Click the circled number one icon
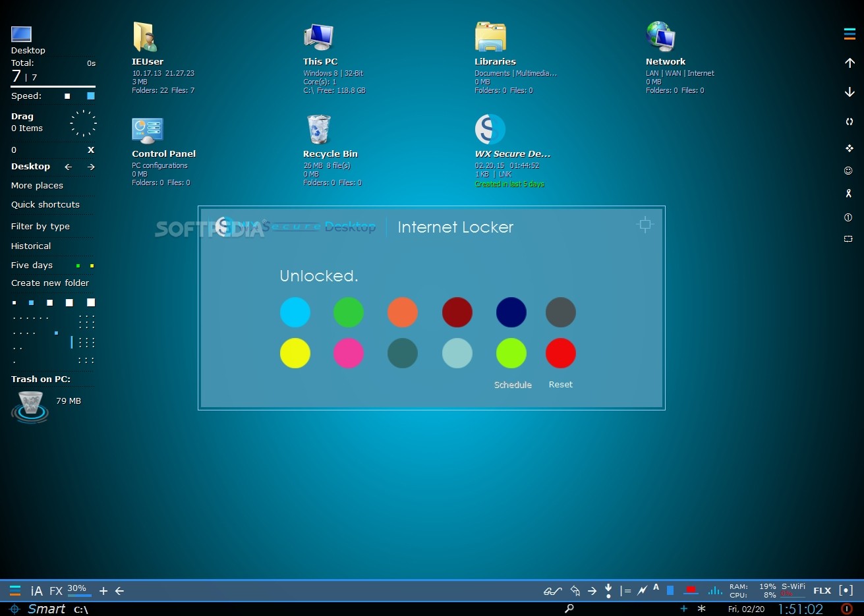 coord(848,217)
